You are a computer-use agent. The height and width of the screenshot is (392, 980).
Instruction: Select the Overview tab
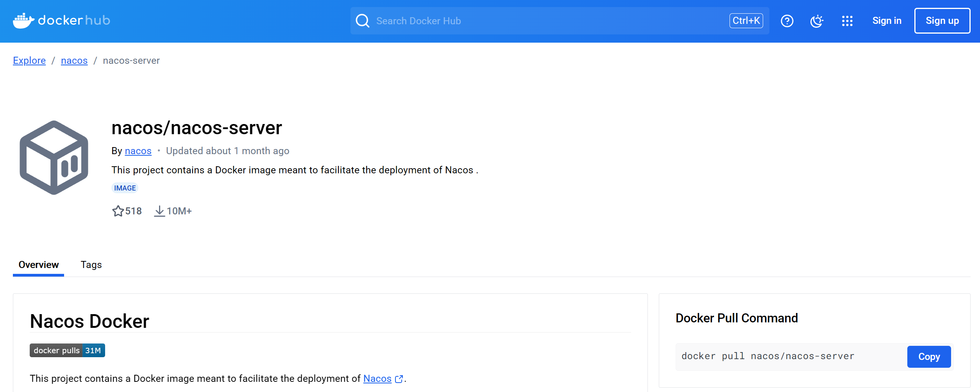tap(38, 265)
